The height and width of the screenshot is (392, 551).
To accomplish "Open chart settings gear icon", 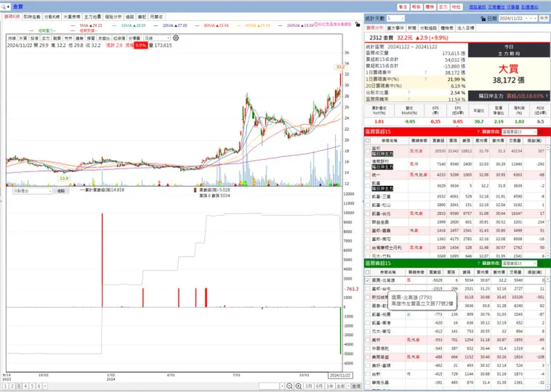I will (176, 38).
